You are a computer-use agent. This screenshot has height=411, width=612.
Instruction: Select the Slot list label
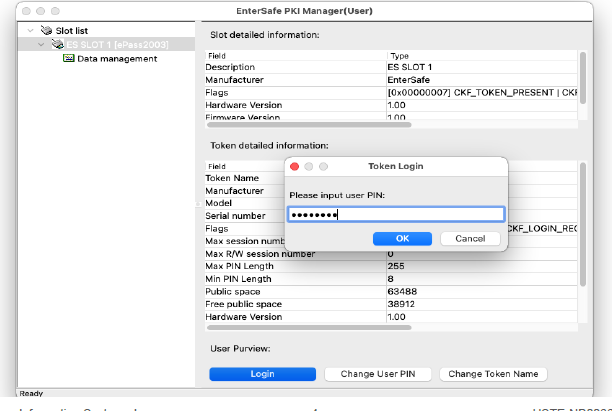[x=71, y=30]
